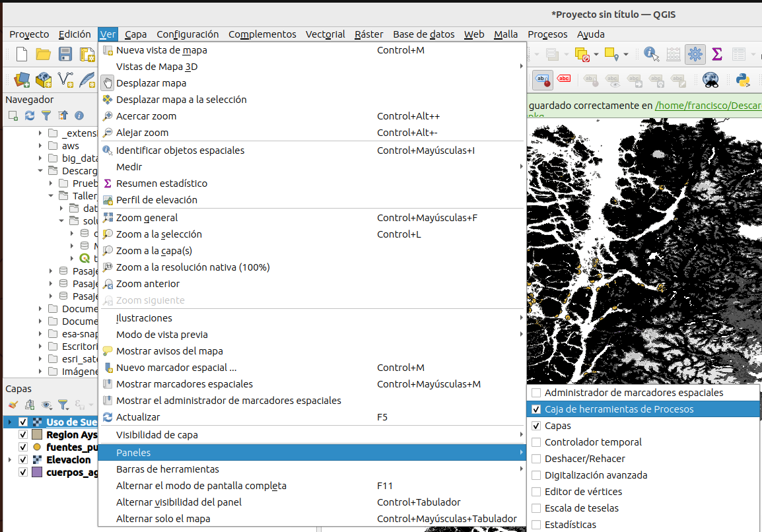This screenshot has width=762, height=532.
Task: Open the Barras de herramientas submenu
Action: 167,469
